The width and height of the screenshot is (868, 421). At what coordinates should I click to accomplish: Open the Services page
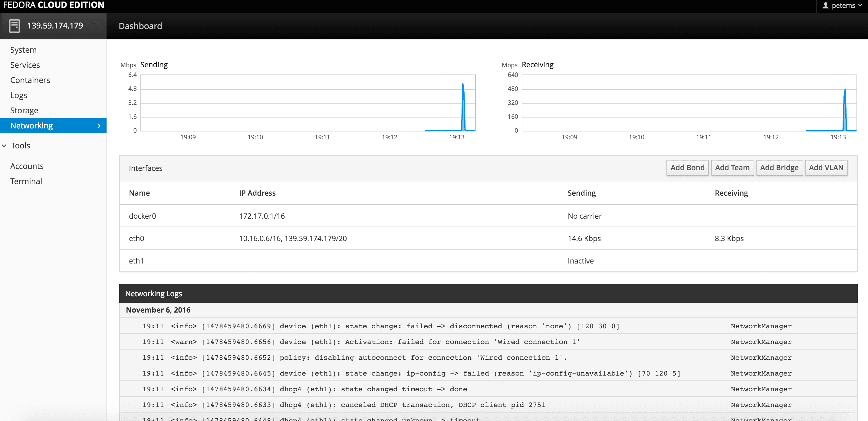point(25,65)
